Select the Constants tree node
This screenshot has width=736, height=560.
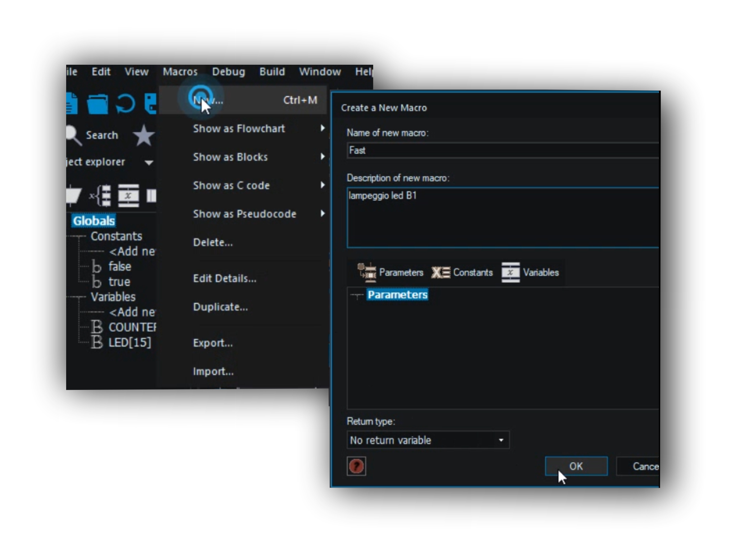116,236
